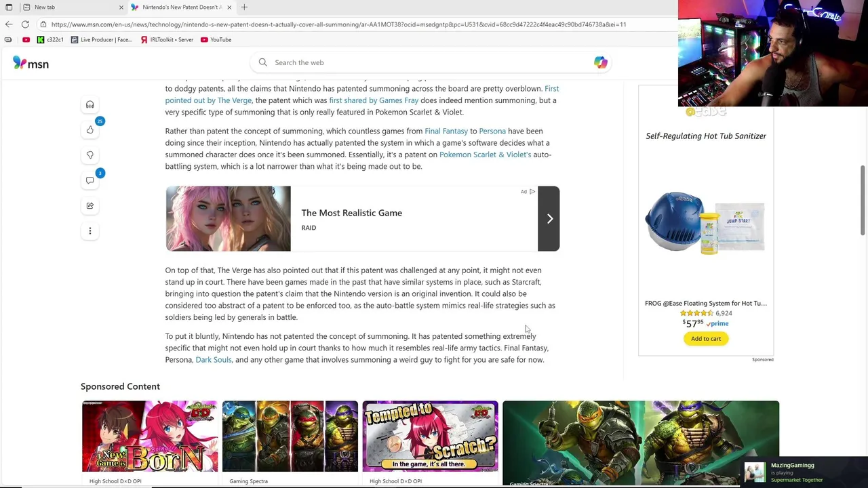Viewport: 868px width, 488px height.
Task: Open the large turtles sponsored card on the right
Action: click(x=641, y=443)
